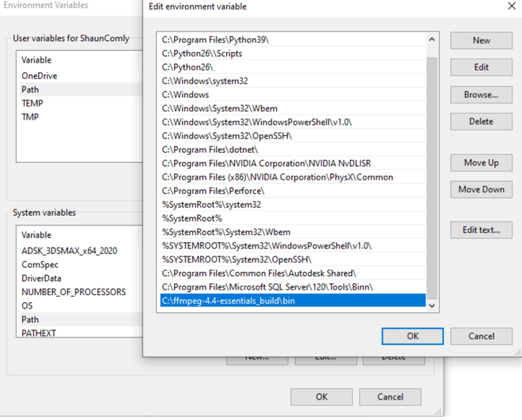Click the New button in Edit environment variable
The width and height of the screenshot is (522, 420).
click(481, 40)
